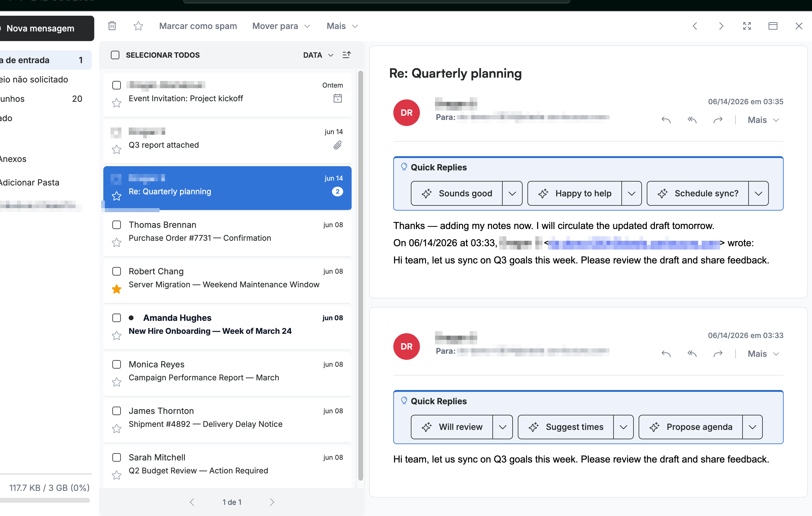Insert Will review quick reply

tap(452, 427)
